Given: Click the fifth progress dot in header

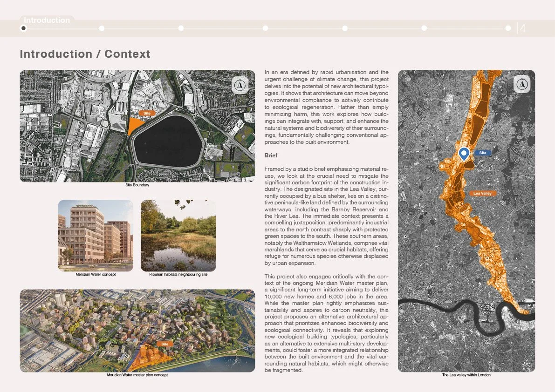Looking at the screenshot, I should [345, 28].
